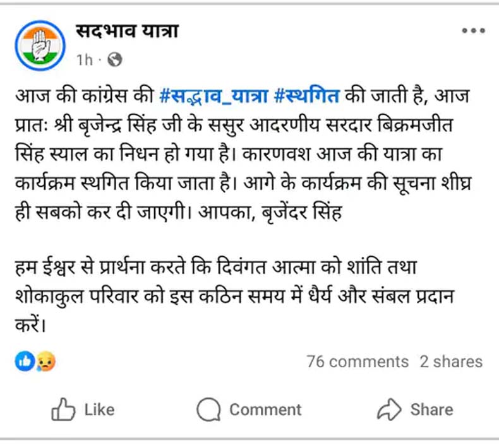
Task: Click the sad face reaction emoji
Action: [45, 361]
